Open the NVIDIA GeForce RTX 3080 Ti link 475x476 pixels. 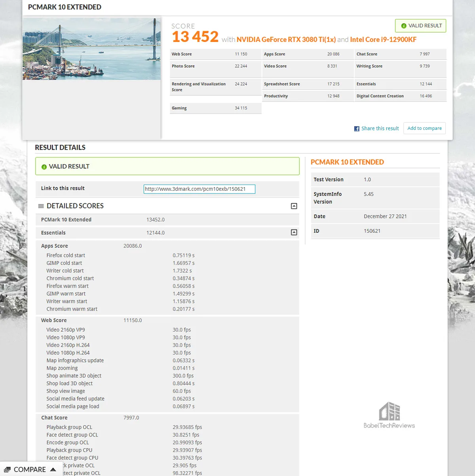pyautogui.click(x=286, y=40)
